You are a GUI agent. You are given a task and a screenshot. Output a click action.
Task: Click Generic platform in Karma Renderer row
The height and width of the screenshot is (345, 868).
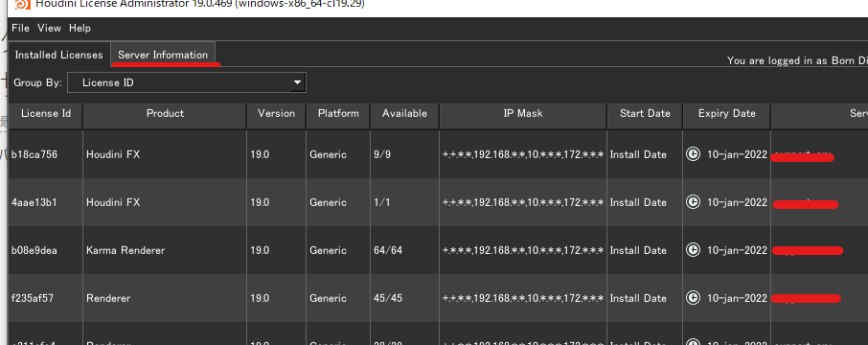tap(338, 250)
